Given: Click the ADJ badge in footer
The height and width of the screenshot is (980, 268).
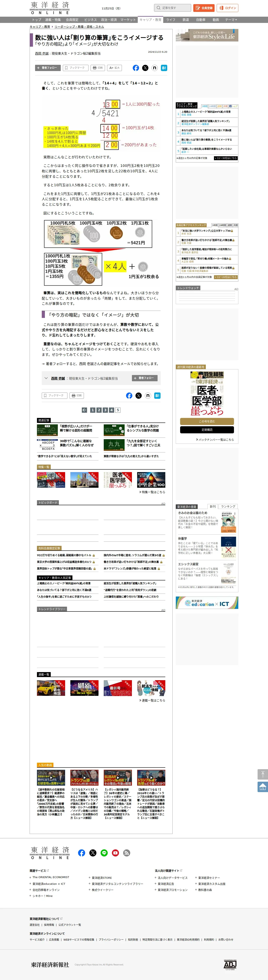Looking at the screenshot, I should point(230,964).
